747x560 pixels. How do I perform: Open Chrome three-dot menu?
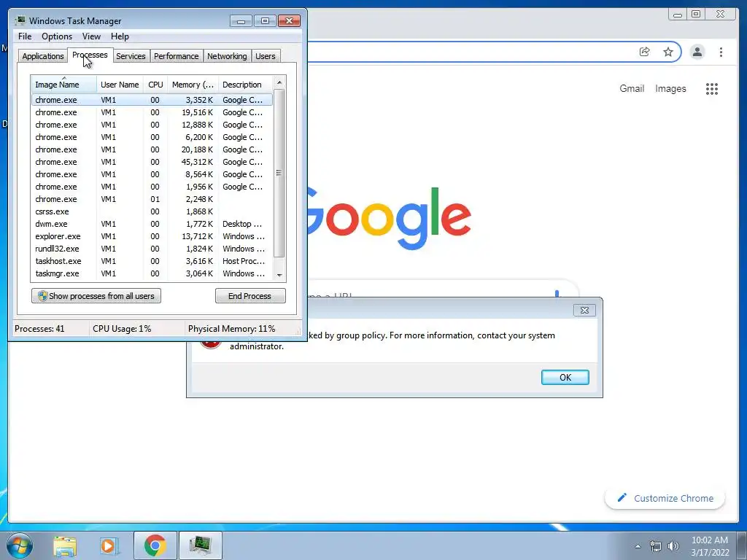[x=721, y=52]
